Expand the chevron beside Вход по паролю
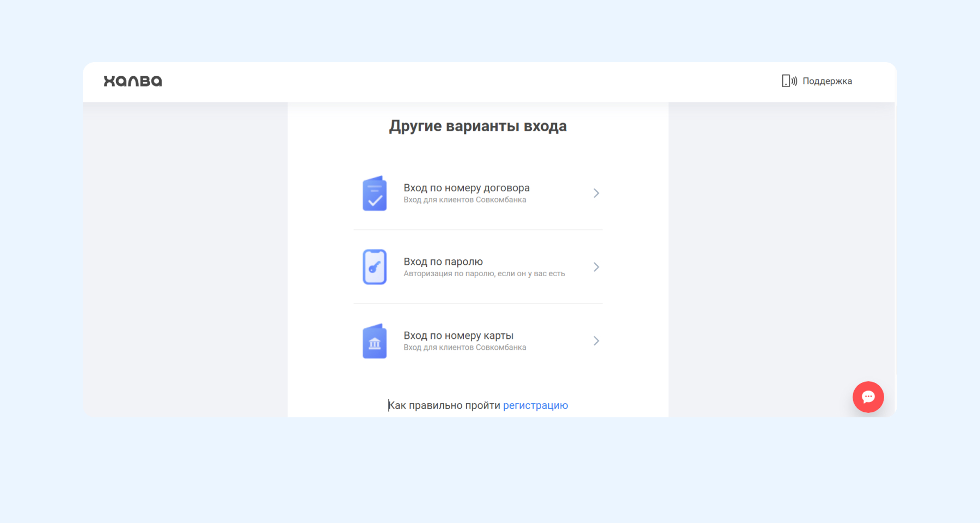 (x=596, y=267)
